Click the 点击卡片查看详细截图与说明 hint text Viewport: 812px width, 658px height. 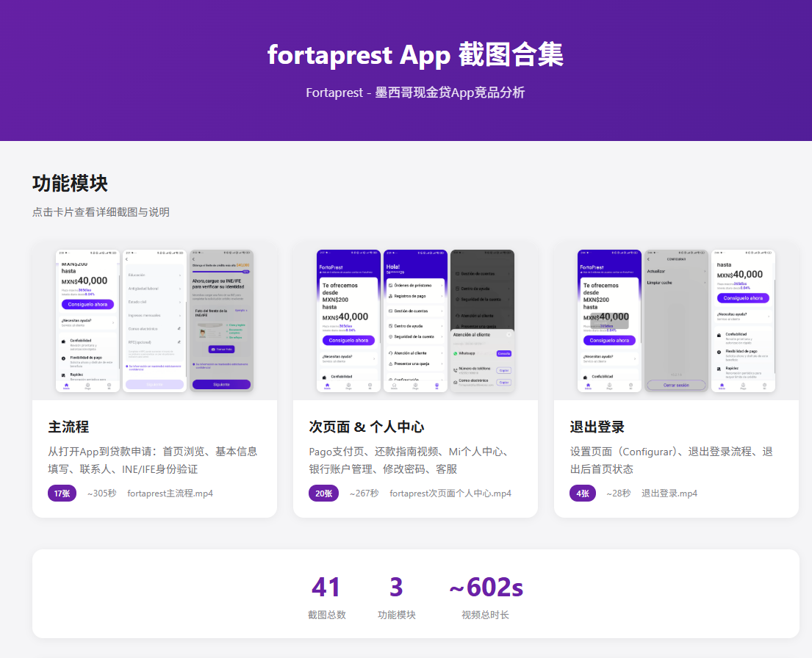[x=101, y=212]
